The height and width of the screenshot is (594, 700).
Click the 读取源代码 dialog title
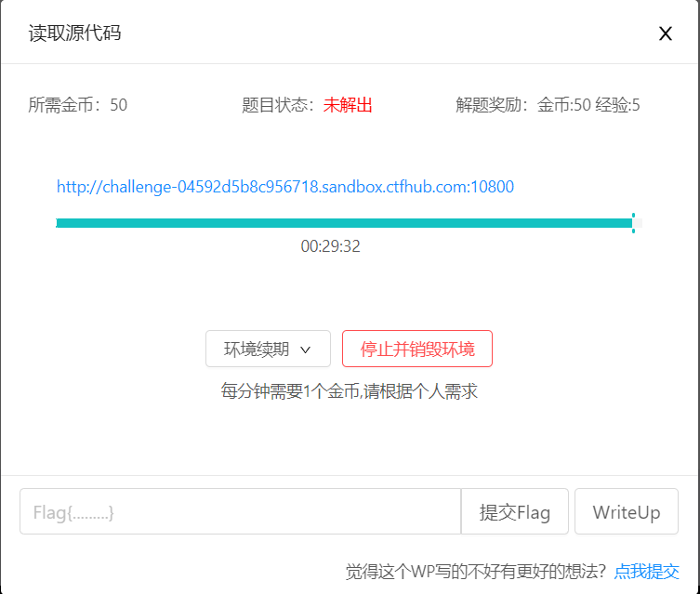click(x=74, y=34)
